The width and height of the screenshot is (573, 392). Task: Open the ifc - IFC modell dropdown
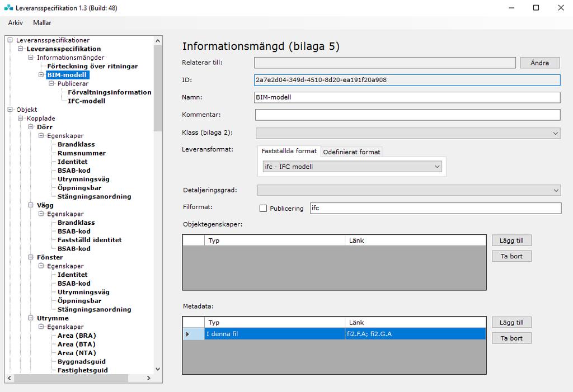353,167
